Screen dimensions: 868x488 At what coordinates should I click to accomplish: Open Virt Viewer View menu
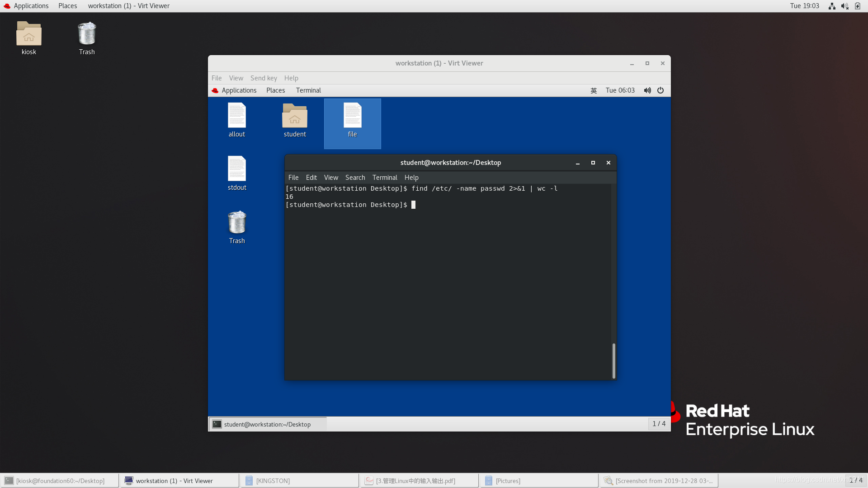pyautogui.click(x=236, y=78)
